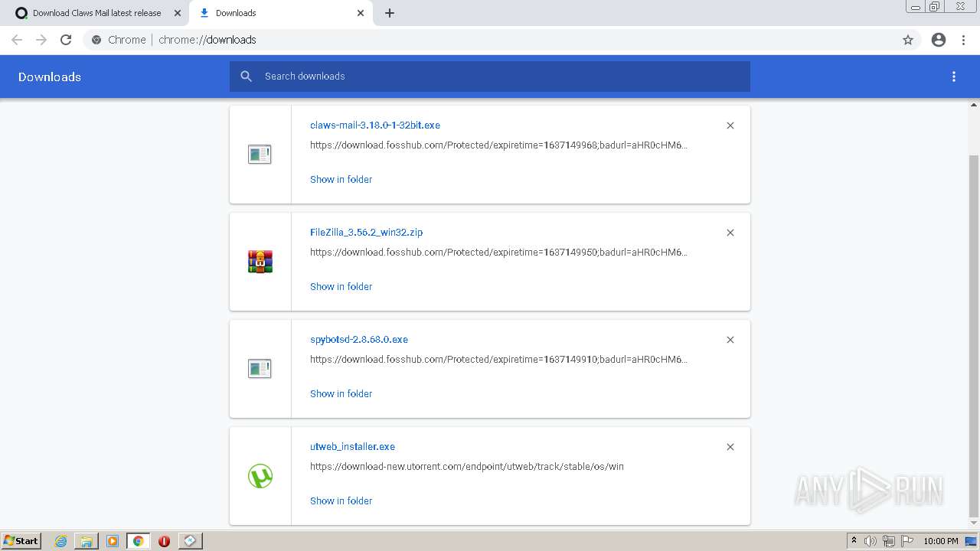The height and width of the screenshot is (551, 980).
Task: Click the search magnifier icon
Action: click(x=246, y=77)
